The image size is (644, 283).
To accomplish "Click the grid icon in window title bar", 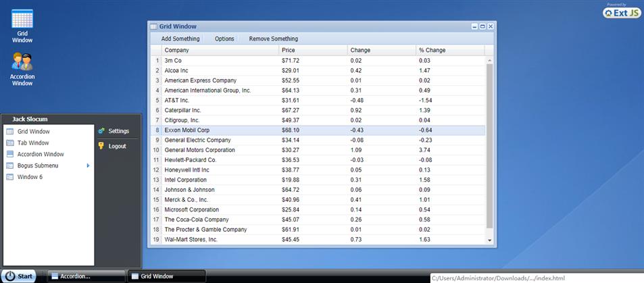I will click(x=153, y=26).
